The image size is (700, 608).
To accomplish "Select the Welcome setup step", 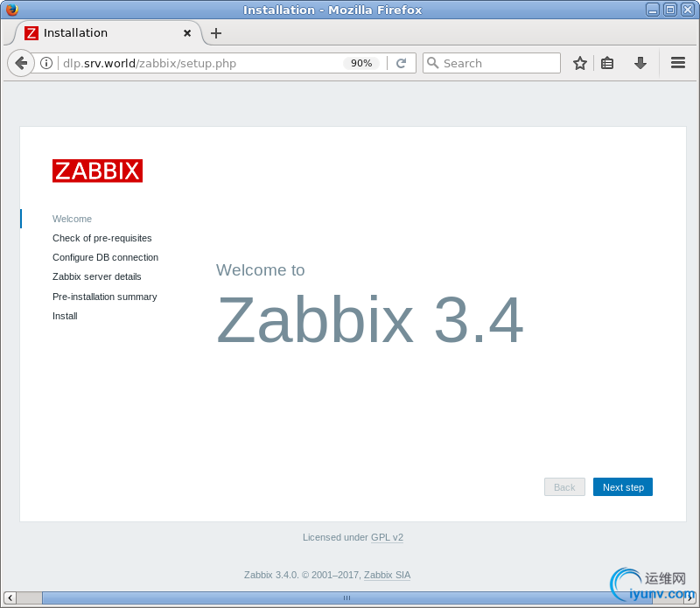I will pyautogui.click(x=72, y=219).
